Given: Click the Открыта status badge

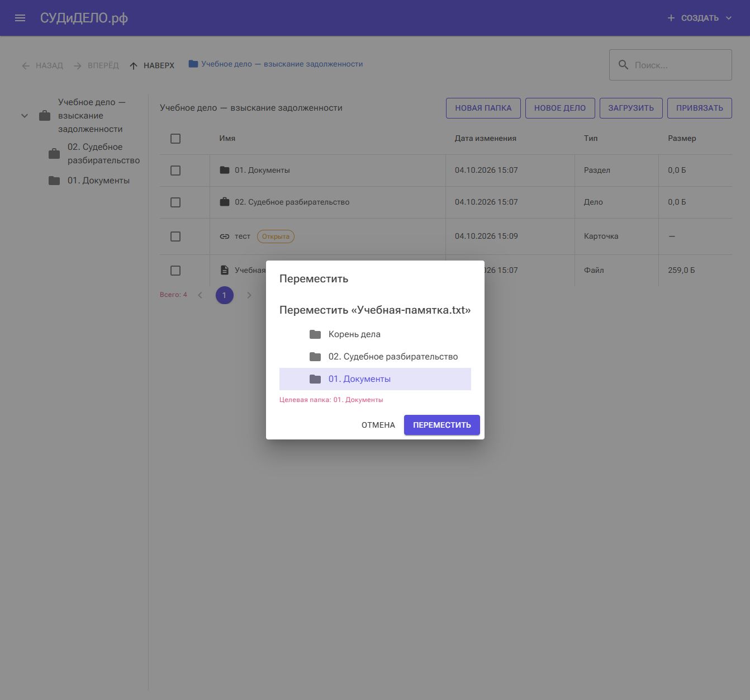Looking at the screenshot, I should 276,237.
